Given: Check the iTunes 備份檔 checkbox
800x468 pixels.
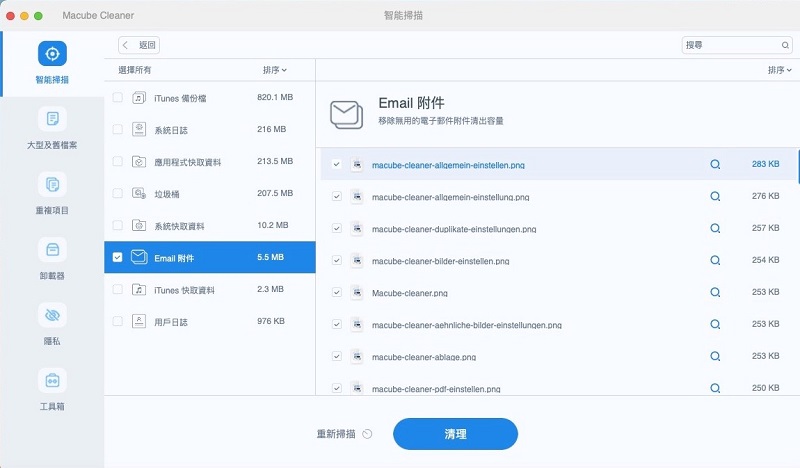Looking at the screenshot, I should [x=117, y=97].
